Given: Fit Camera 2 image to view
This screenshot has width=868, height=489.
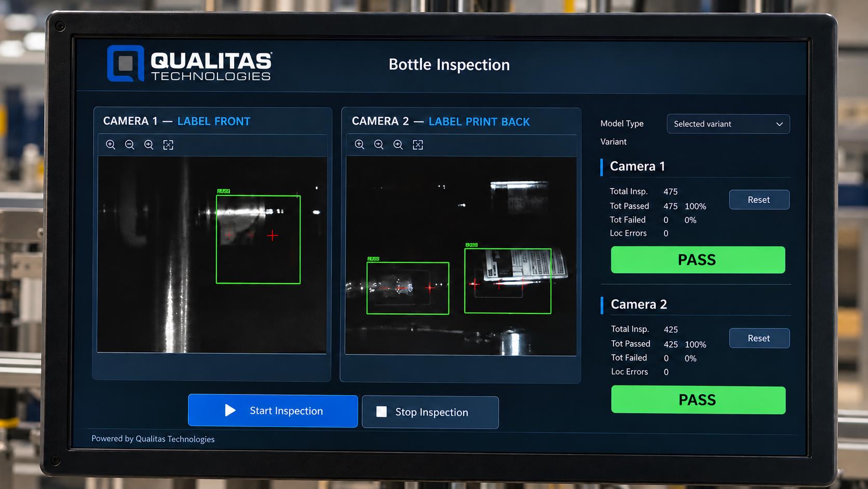Looking at the screenshot, I should point(418,145).
